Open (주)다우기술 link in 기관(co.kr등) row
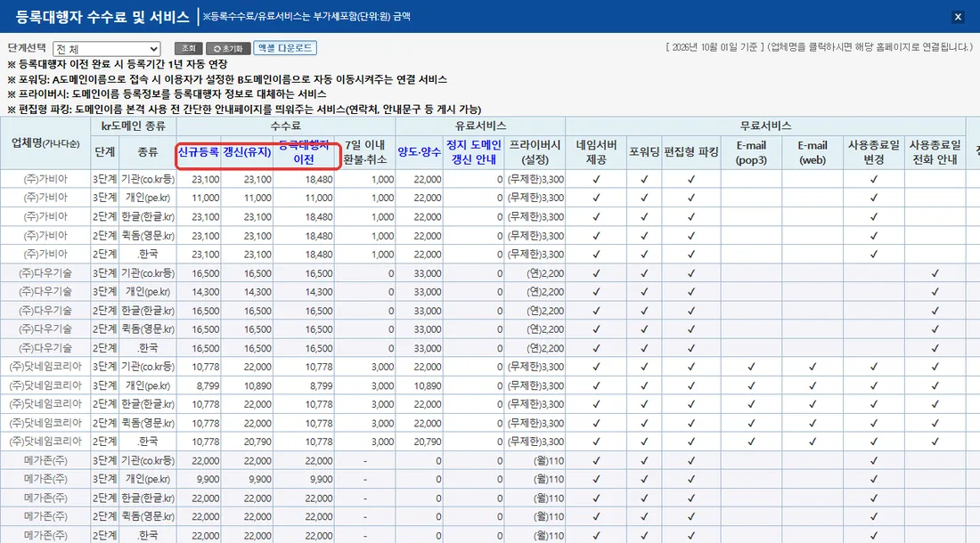 point(45,272)
